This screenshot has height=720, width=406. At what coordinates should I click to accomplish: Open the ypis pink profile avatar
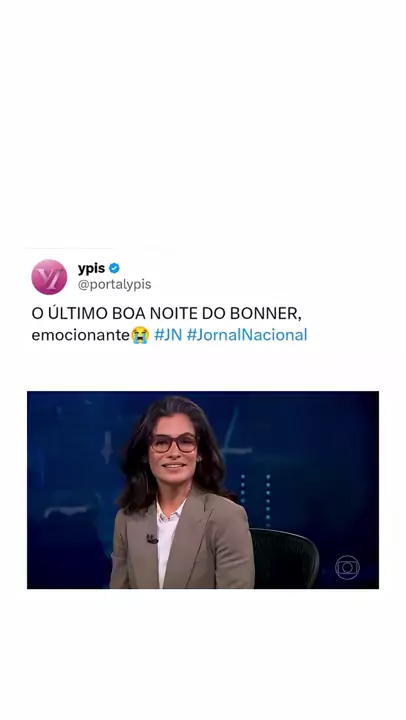tap(49, 277)
